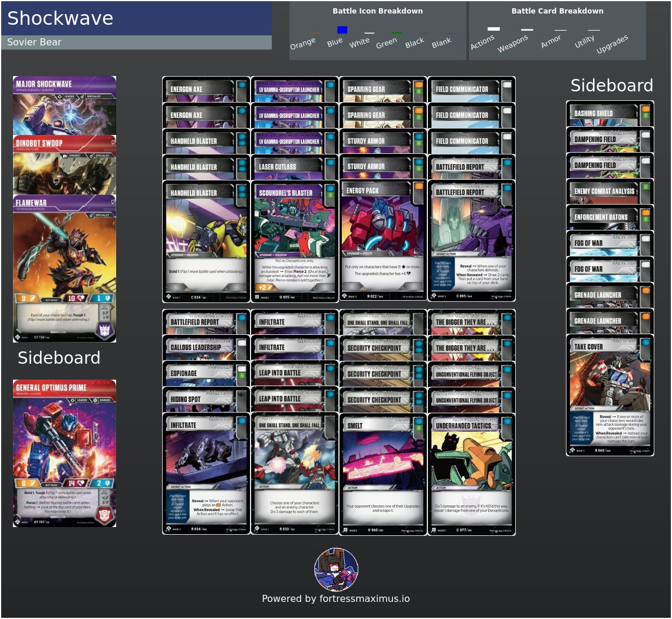Image resolution: width=672 pixels, height=619 pixels.
Task: Click the Utility label in the card chart
Action: (x=584, y=42)
